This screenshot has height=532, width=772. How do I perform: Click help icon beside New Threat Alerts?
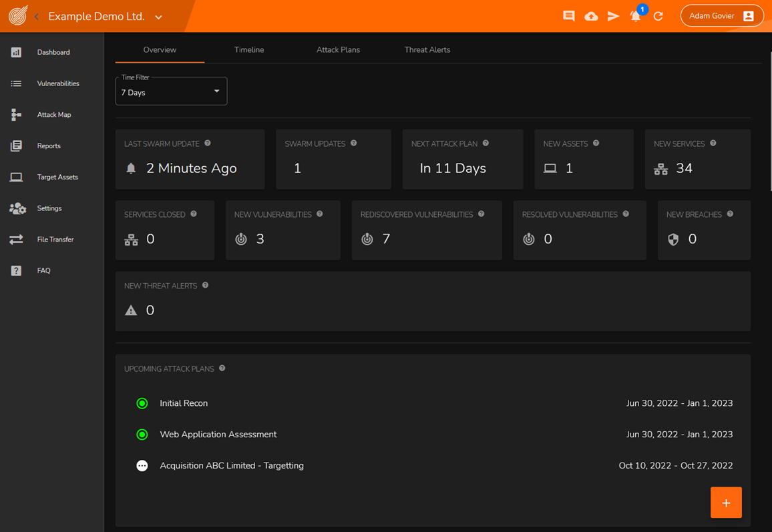[x=205, y=286]
